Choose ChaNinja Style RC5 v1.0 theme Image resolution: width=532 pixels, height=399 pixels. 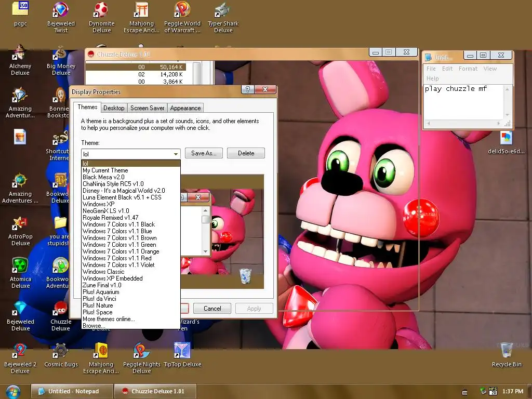pos(130,184)
